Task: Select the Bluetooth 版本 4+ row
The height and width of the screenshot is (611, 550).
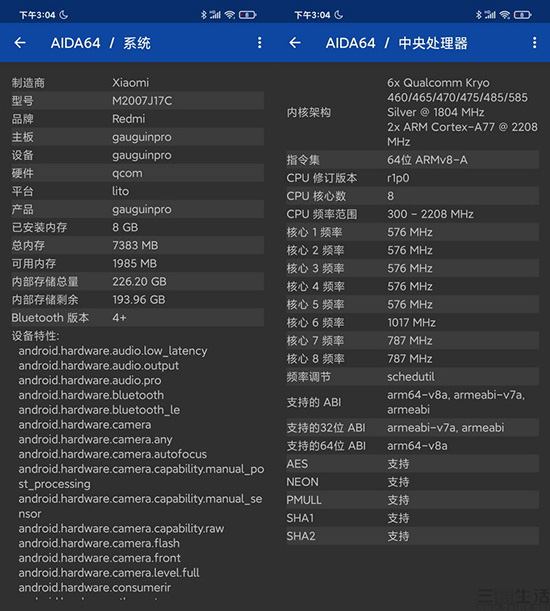Action: [x=137, y=318]
